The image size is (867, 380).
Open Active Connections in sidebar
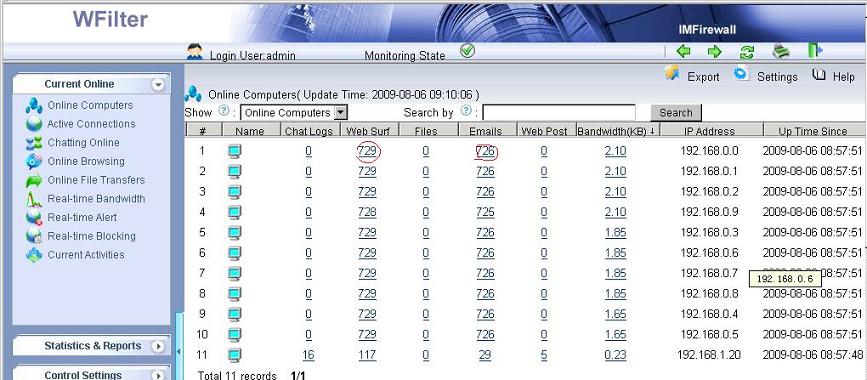pos(91,124)
